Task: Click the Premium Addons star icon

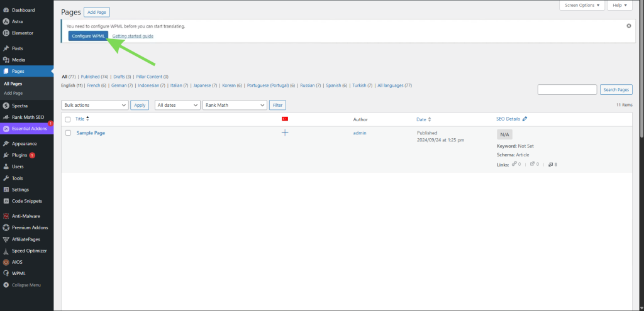Action: [6, 227]
